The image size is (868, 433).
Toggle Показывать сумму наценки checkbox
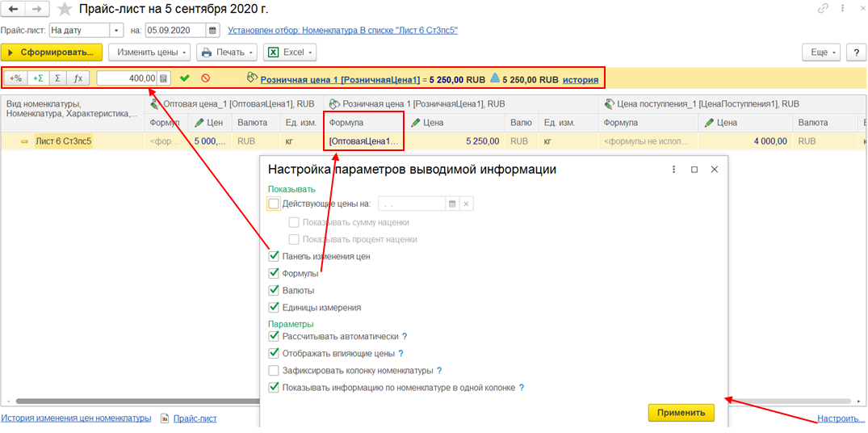coord(294,223)
